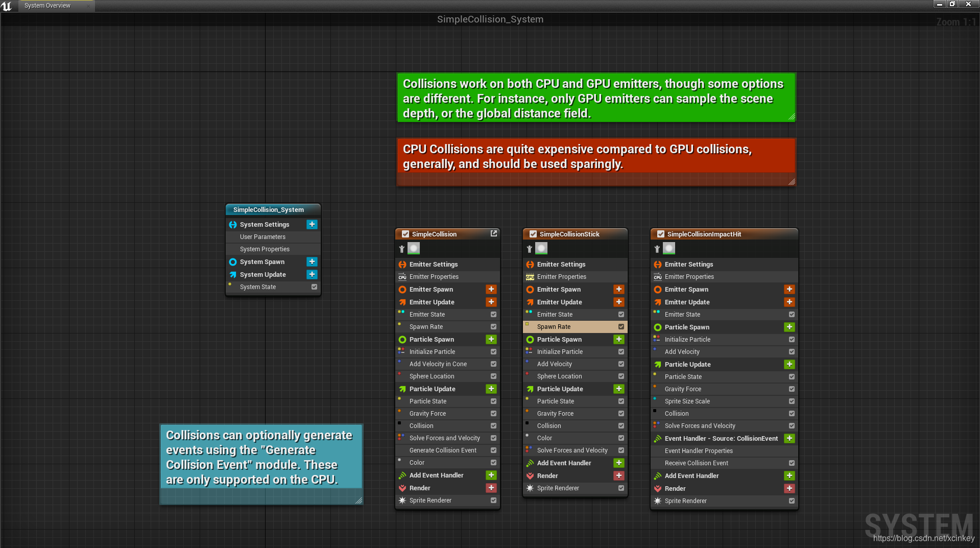Add module to CollisionEvent handler stage
Image resolution: width=980 pixels, height=548 pixels.
790,438
